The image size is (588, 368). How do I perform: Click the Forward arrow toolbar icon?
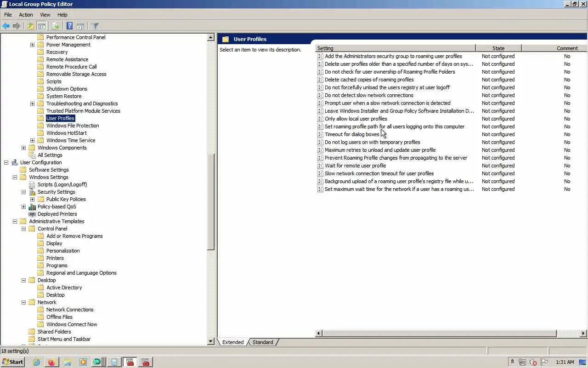coord(17,26)
